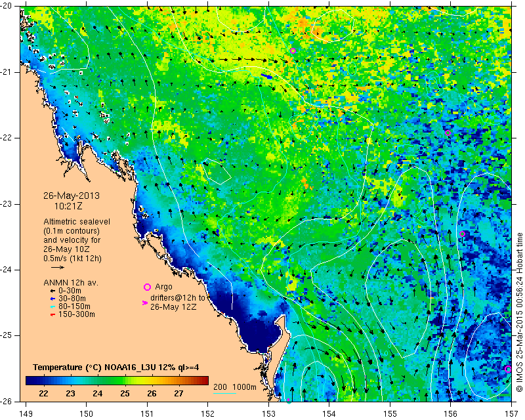Click the Argo float marker near 157E, 25.5S
Screen dimensions: 525x420
tap(508, 369)
